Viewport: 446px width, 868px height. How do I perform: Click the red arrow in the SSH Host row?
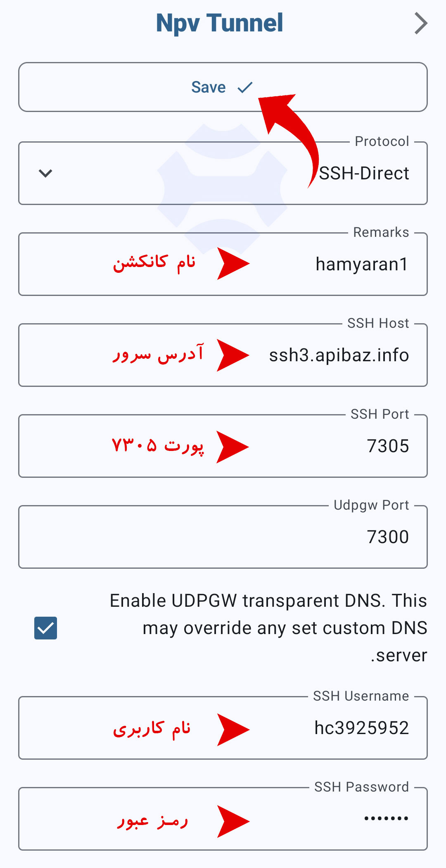(x=232, y=355)
